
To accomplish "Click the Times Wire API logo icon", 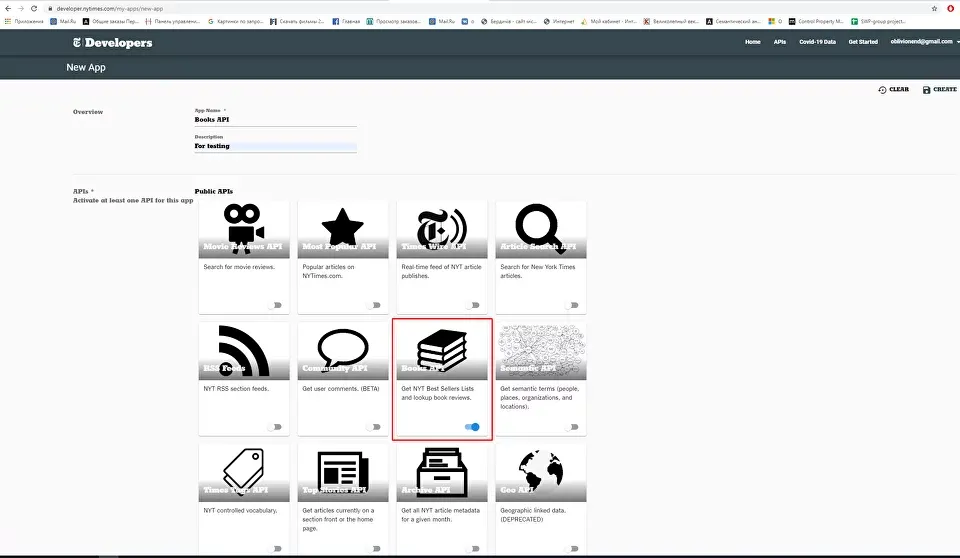I will [x=441, y=227].
